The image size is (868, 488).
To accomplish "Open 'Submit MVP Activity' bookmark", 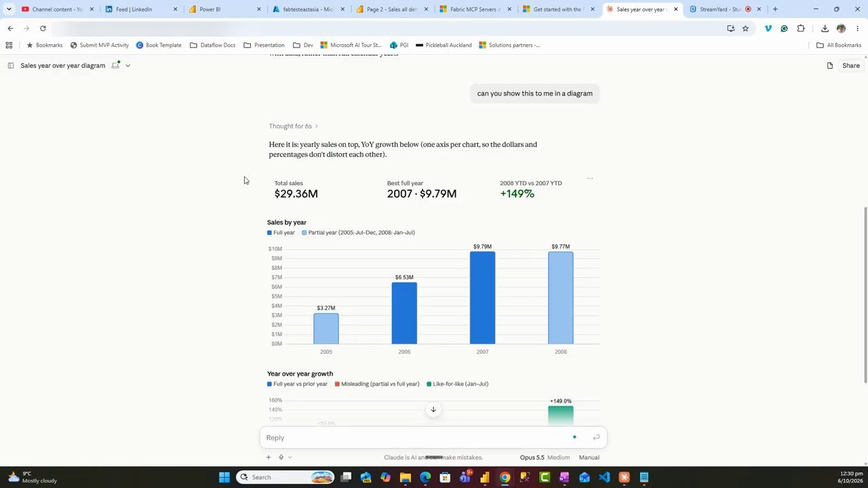I will point(99,45).
